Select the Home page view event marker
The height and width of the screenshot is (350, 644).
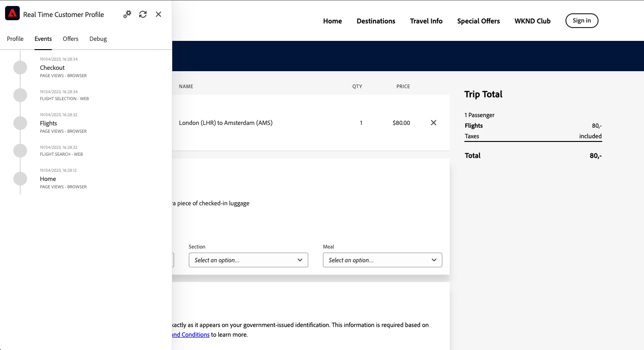[x=20, y=179]
